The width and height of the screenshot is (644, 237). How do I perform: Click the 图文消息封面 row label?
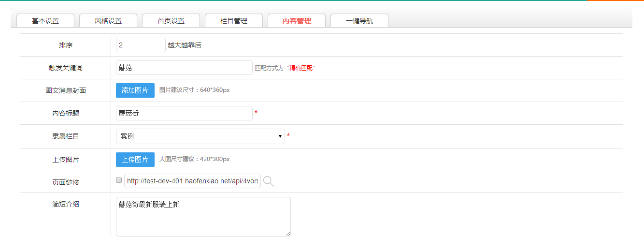(x=66, y=90)
